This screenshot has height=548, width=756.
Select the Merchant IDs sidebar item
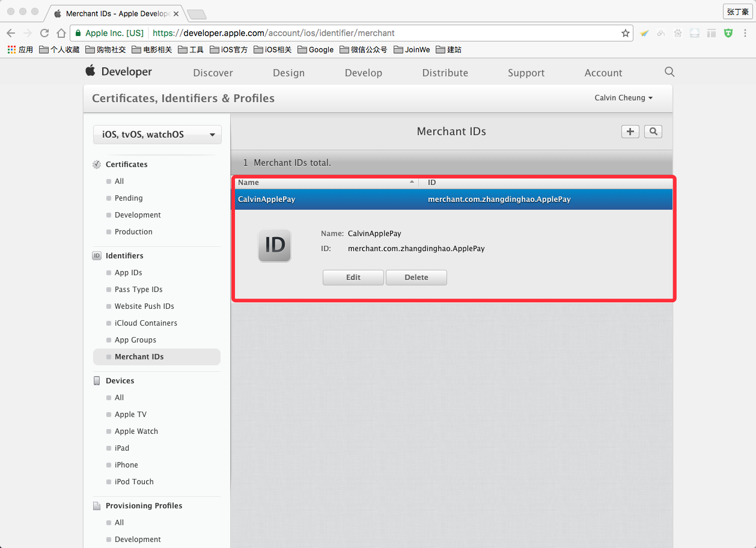point(157,356)
